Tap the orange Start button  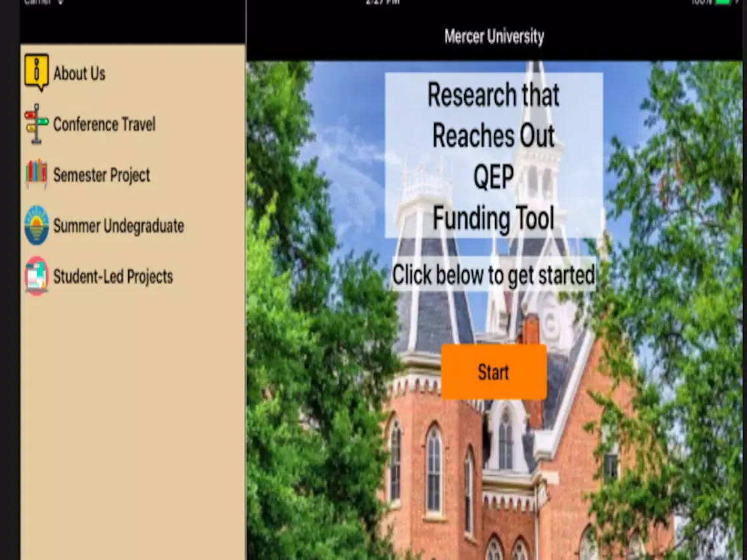[x=494, y=372]
